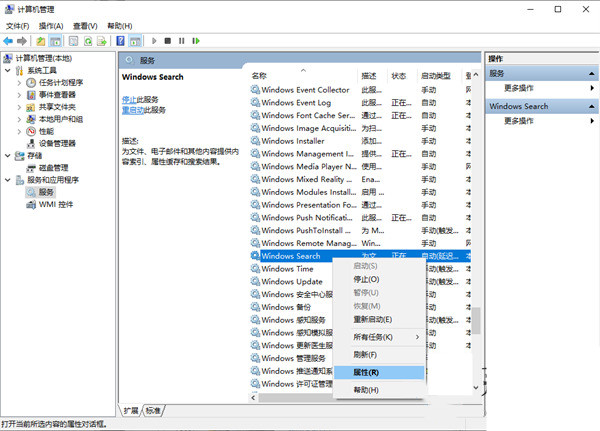This screenshot has width=600, height=431.
Task: Click the Export list toolbar icon
Action: (x=102, y=41)
